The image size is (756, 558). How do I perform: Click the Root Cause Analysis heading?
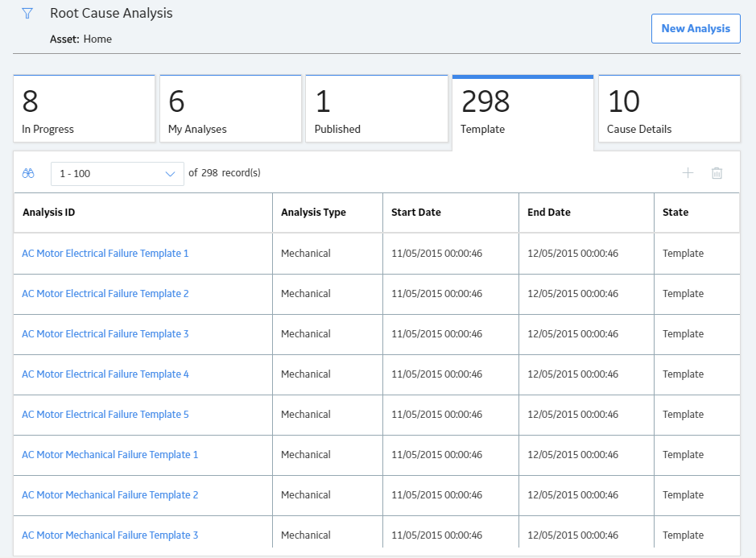pyautogui.click(x=111, y=14)
